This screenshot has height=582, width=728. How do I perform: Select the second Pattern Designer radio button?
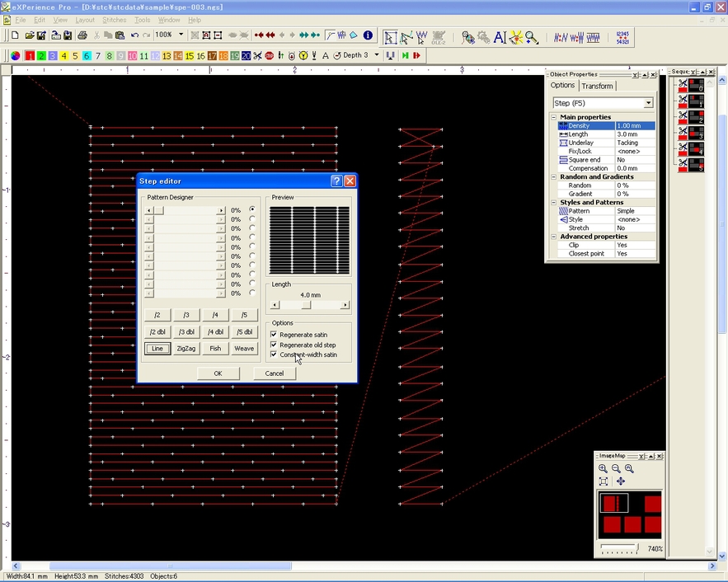pos(252,218)
